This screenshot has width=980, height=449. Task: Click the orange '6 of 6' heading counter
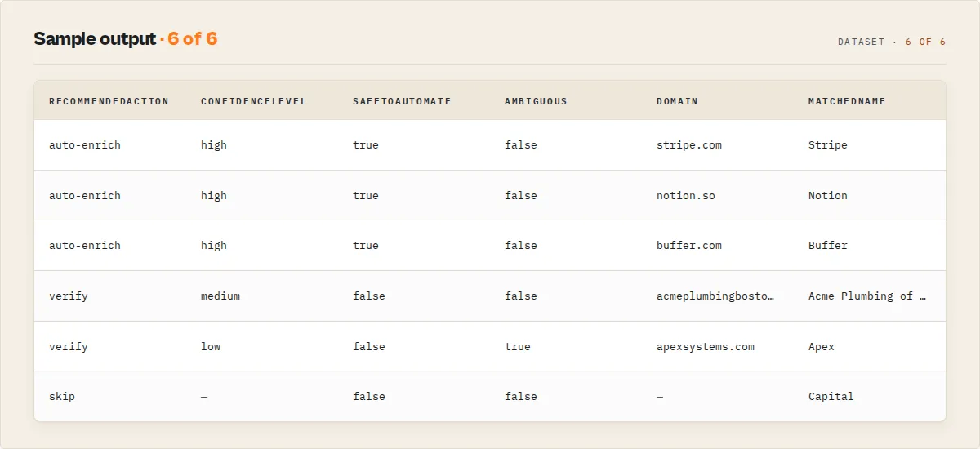(x=193, y=38)
